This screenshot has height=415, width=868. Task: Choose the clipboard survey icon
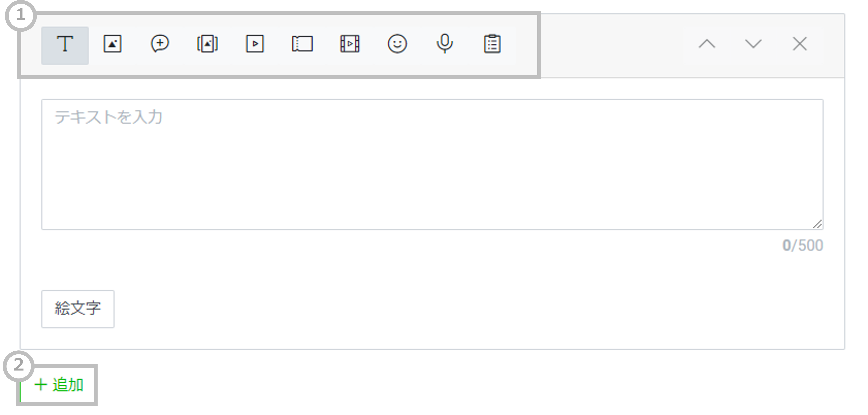[x=492, y=44]
